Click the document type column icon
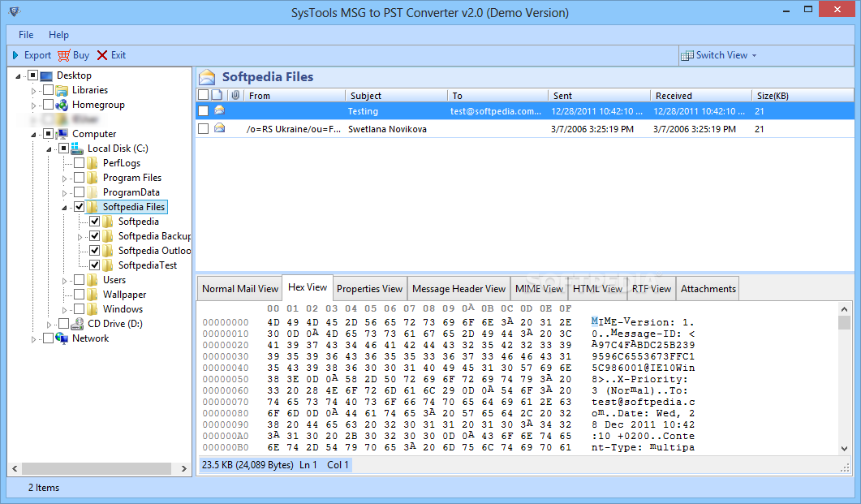Viewport: 861px width, 504px height. [217, 95]
